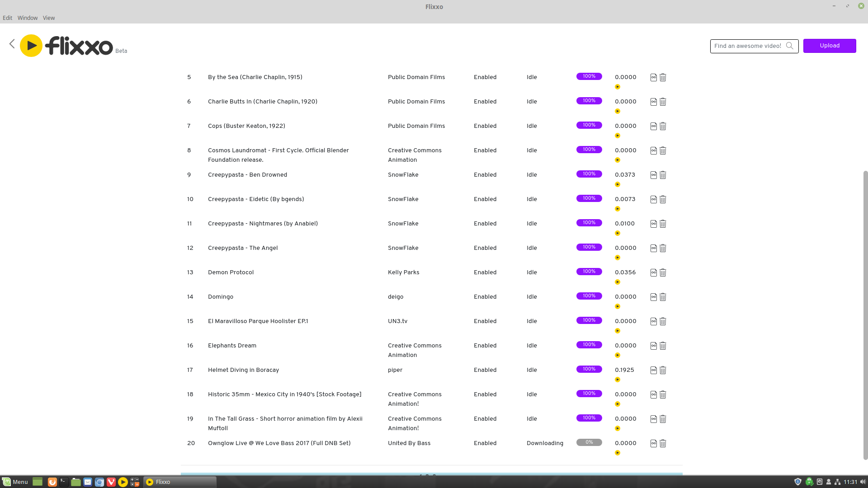Open link icon for Cosmos Laundromat row
This screenshot has height=488, width=868.
point(654,150)
